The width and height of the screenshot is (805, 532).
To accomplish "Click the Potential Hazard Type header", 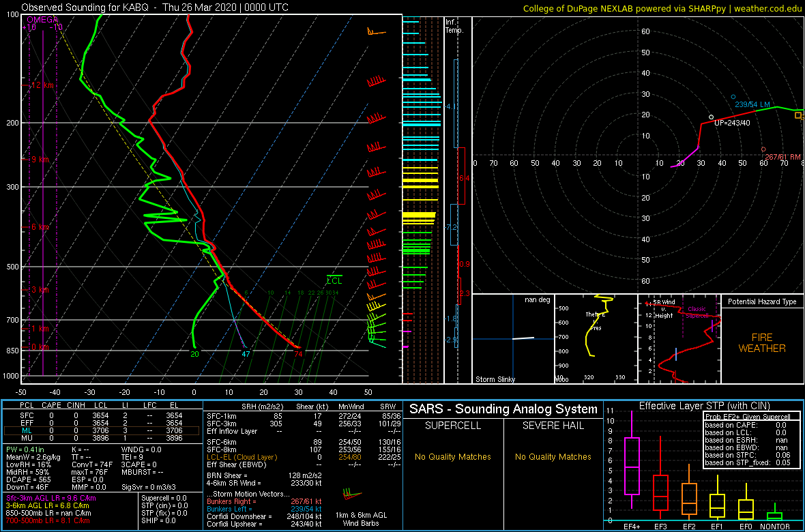I will [x=762, y=301].
